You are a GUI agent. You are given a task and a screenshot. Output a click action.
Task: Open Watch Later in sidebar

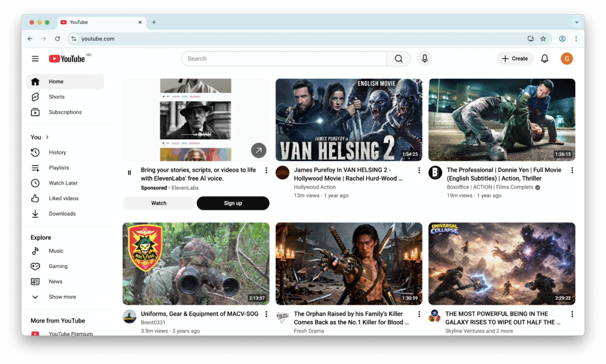click(63, 183)
